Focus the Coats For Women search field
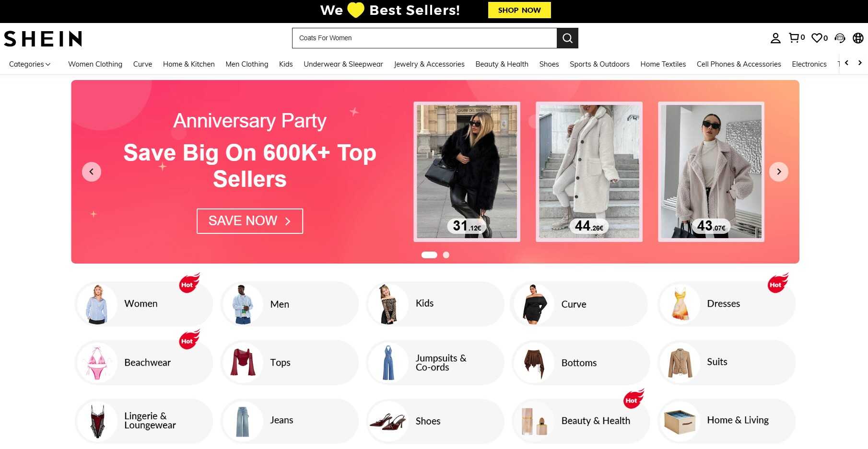 pyautogui.click(x=424, y=38)
